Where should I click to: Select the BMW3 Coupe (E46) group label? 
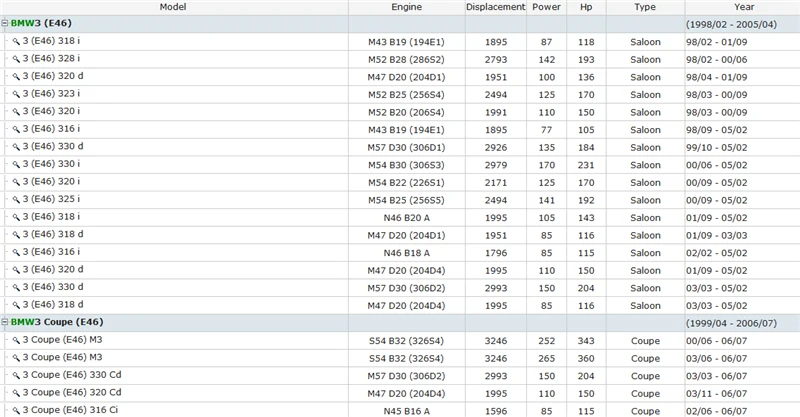click(x=57, y=322)
